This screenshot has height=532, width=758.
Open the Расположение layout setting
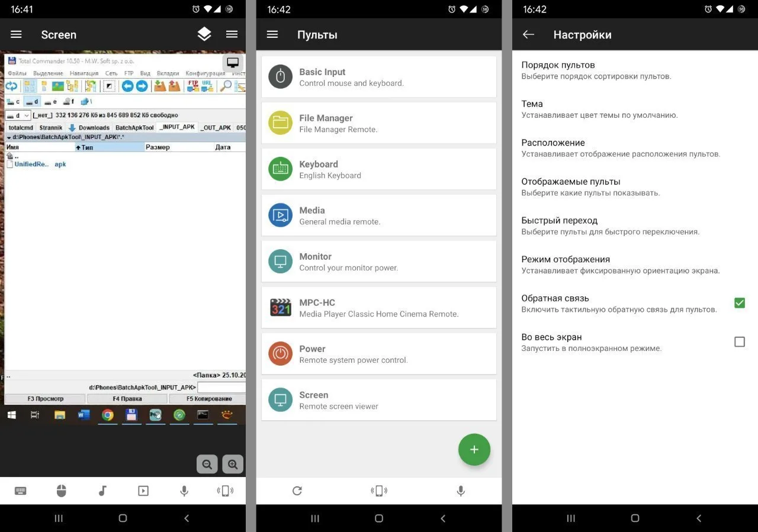click(x=635, y=148)
